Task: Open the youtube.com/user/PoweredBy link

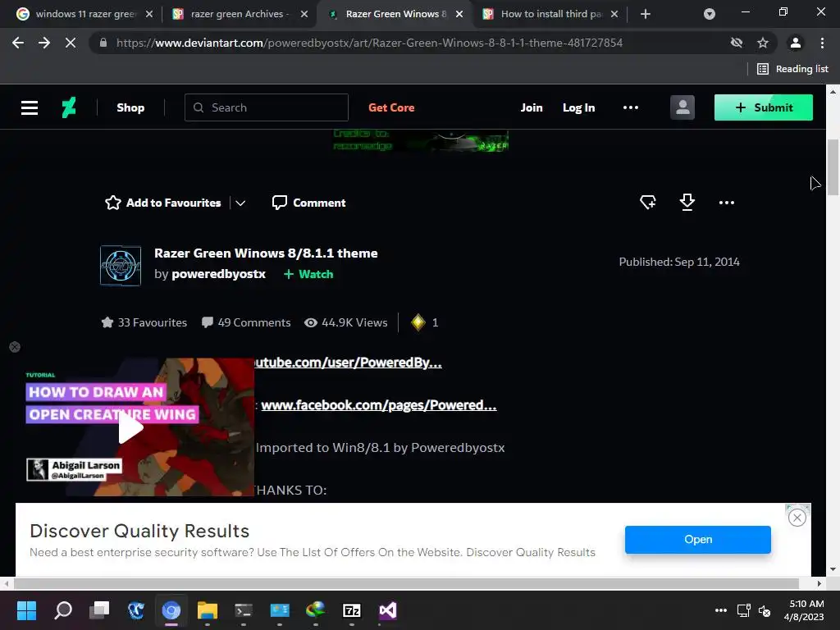Action: [x=348, y=363]
